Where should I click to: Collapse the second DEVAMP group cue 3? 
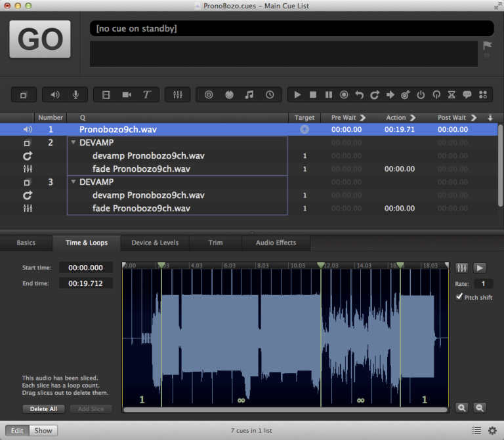[73, 182]
